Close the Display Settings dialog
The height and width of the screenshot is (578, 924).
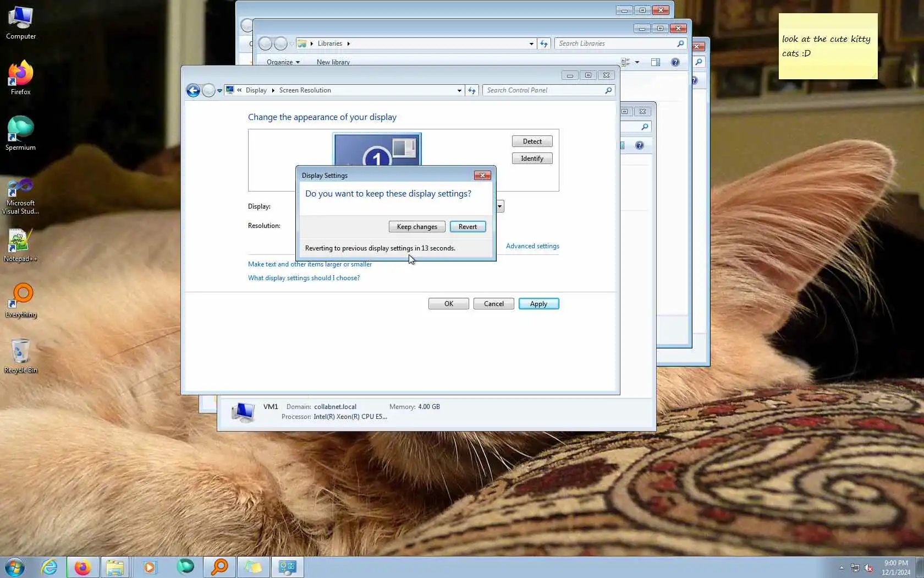click(x=482, y=176)
